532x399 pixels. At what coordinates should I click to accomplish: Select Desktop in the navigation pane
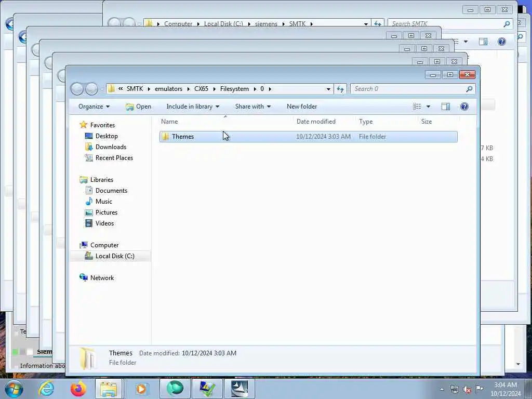click(x=107, y=136)
